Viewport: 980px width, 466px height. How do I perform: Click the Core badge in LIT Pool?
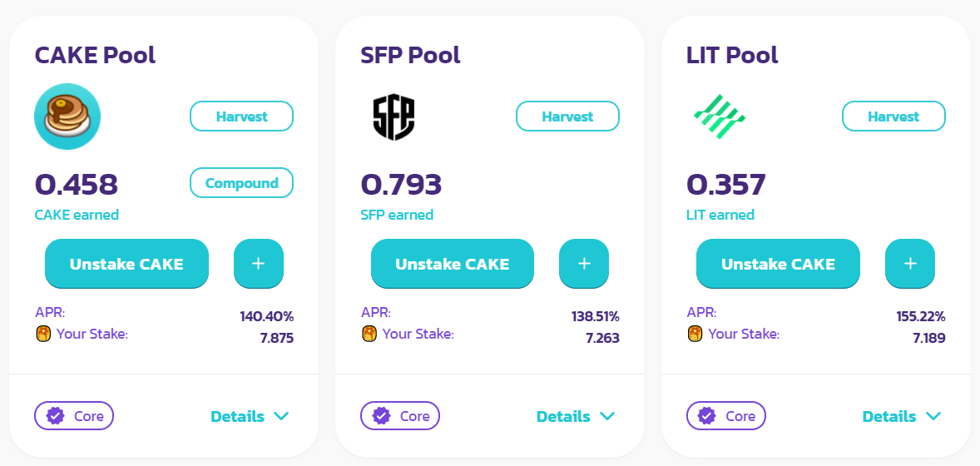tap(725, 416)
